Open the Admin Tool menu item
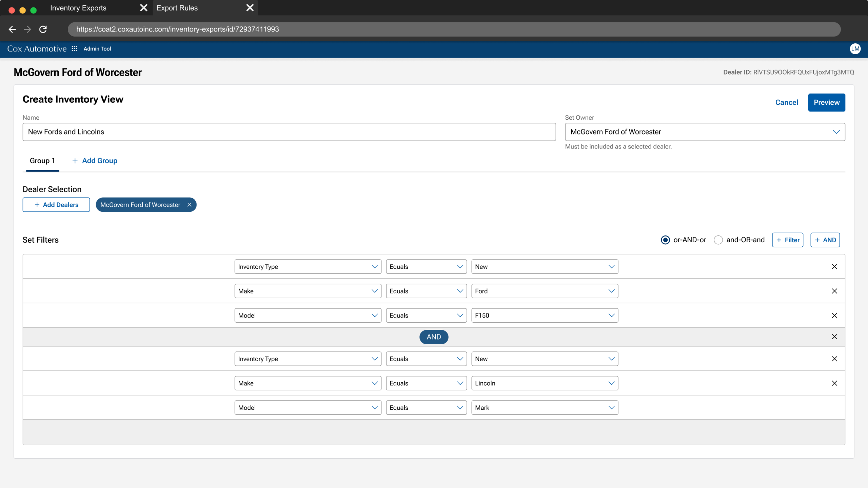Image resolution: width=868 pixels, height=488 pixels. point(97,49)
